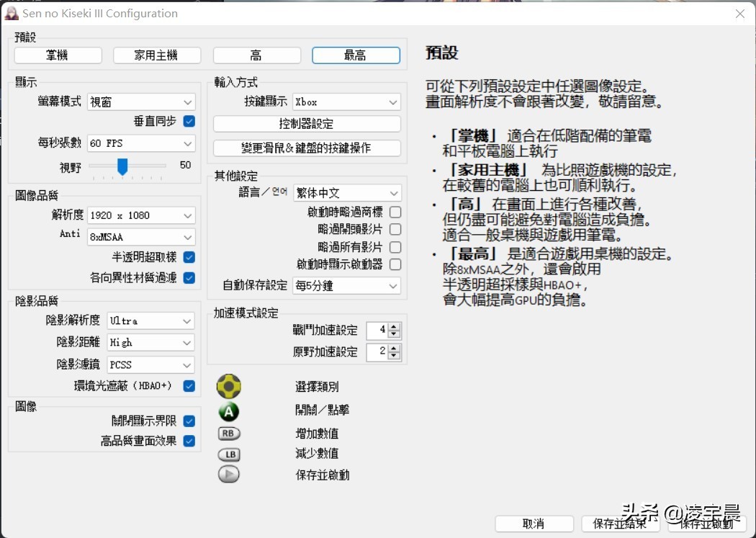Open the 語言 繁体中文 language dropdown
756x538 pixels.
pyautogui.click(x=347, y=193)
